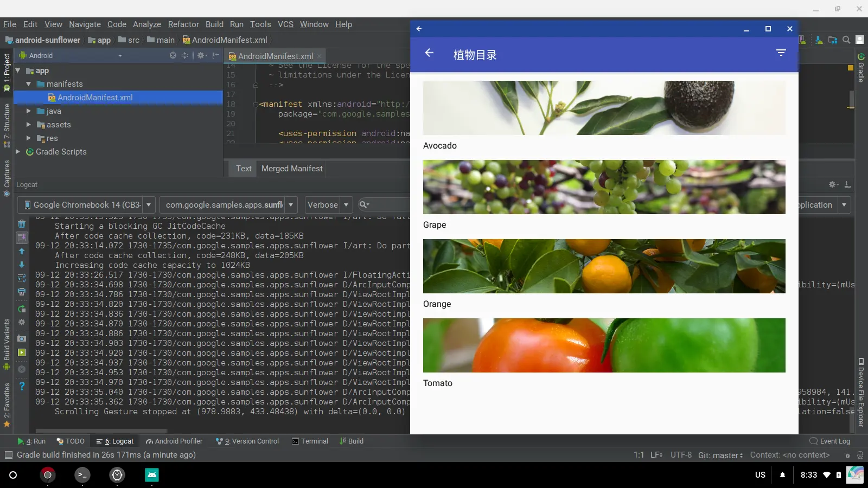Toggle the 7: Structure tool window
This screenshot has width=868, height=488.
(x=7, y=125)
